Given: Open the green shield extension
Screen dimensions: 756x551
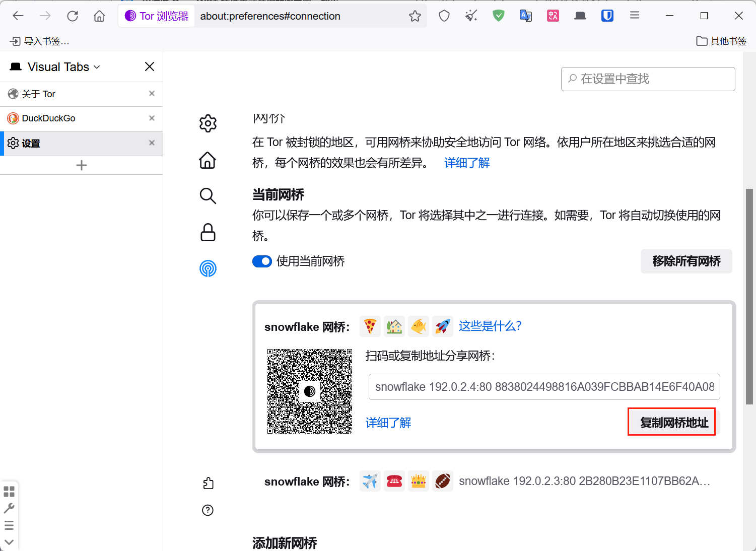Looking at the screenshot, I should coord(499,16).
